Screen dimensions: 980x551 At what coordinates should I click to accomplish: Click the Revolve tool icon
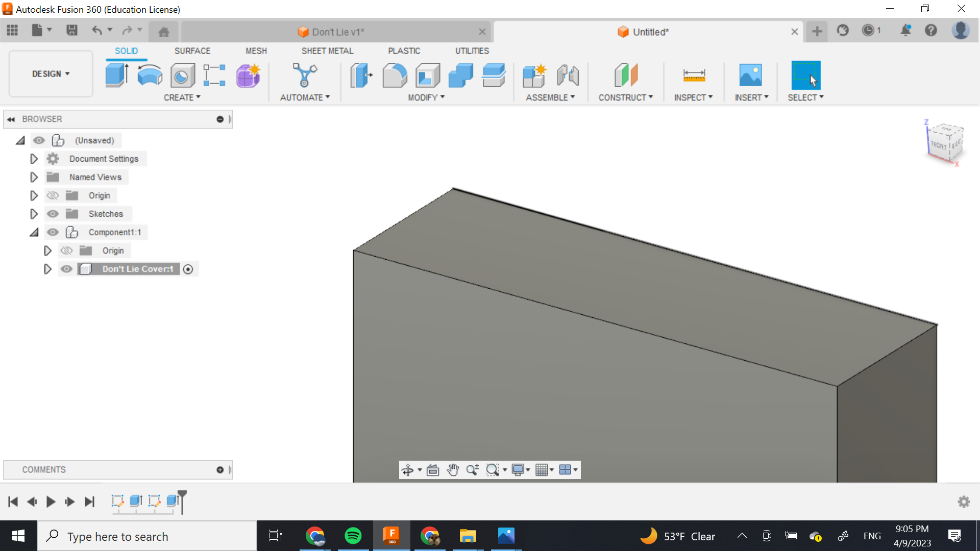[x=150, y=76]
